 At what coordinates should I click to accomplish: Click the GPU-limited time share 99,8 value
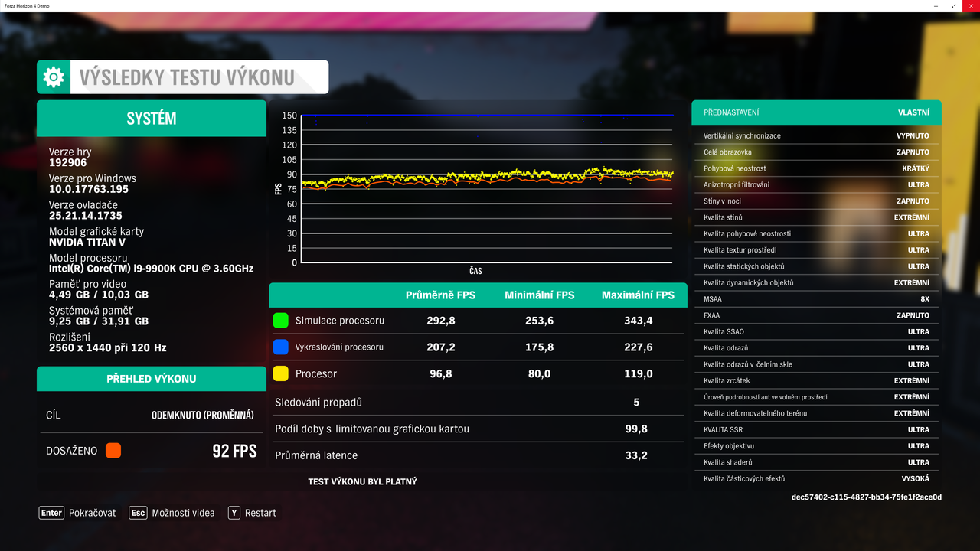point(636,429)
